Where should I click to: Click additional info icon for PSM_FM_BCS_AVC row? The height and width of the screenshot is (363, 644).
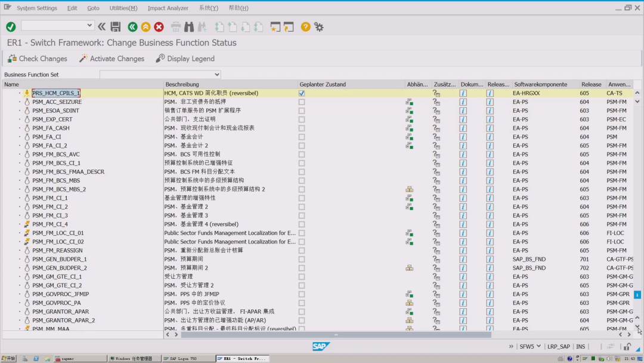tap(436, 155)
